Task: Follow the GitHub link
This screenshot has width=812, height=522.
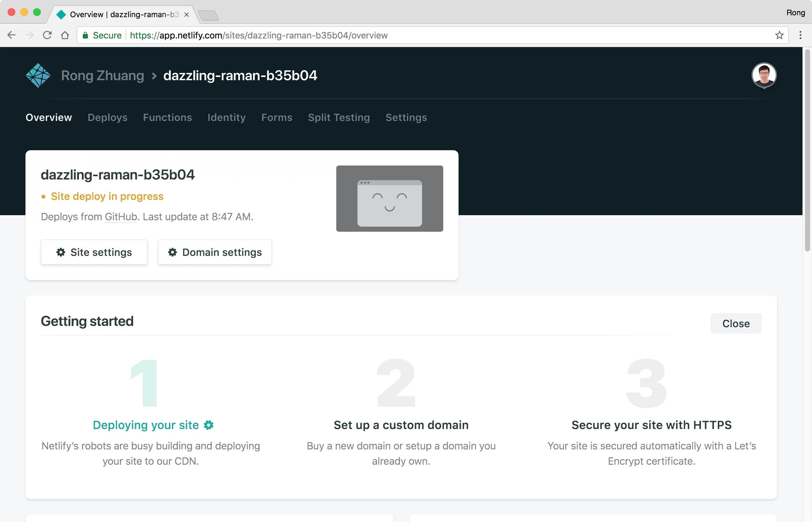Action: 121,216
